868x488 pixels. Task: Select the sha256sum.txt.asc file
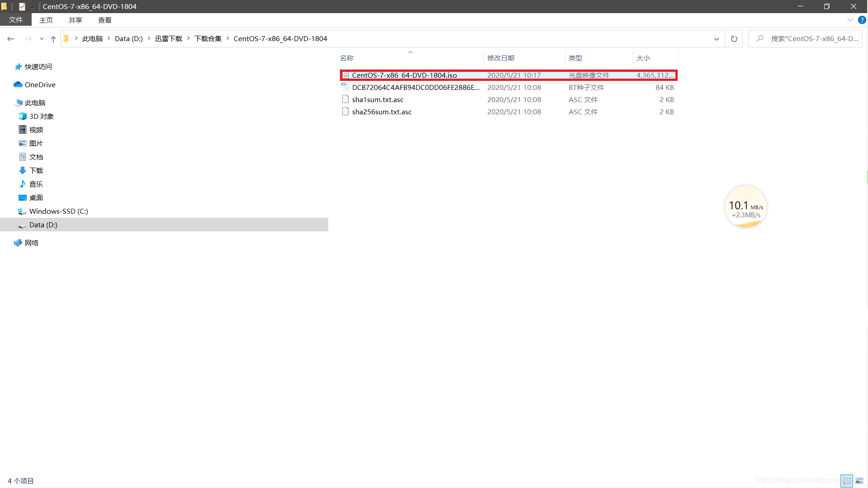509,112
